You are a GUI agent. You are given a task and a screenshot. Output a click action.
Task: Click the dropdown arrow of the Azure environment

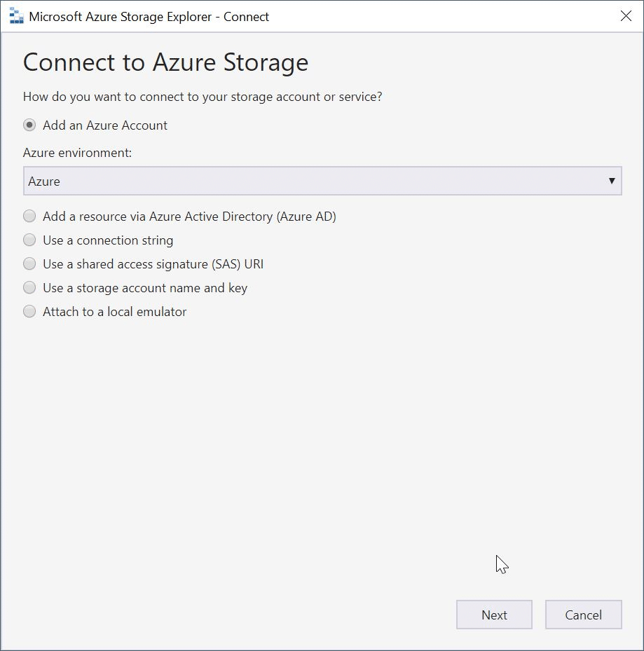click(x=612, y=181)
